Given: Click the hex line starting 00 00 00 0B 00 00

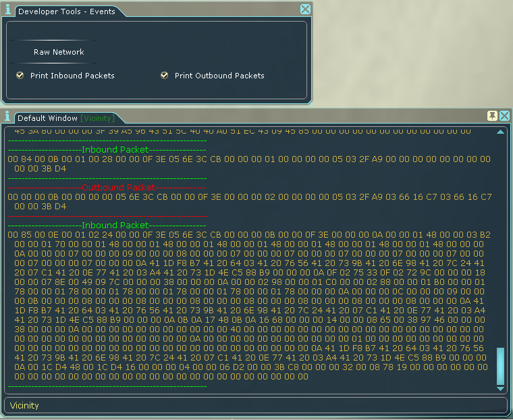Looking at the screenshot, I should click(x=250, y=197).
